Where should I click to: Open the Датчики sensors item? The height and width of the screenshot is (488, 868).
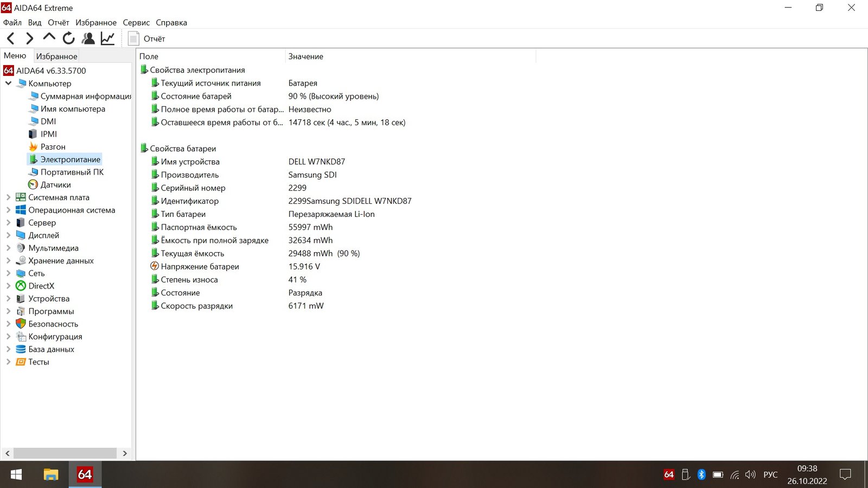(50, 185)
